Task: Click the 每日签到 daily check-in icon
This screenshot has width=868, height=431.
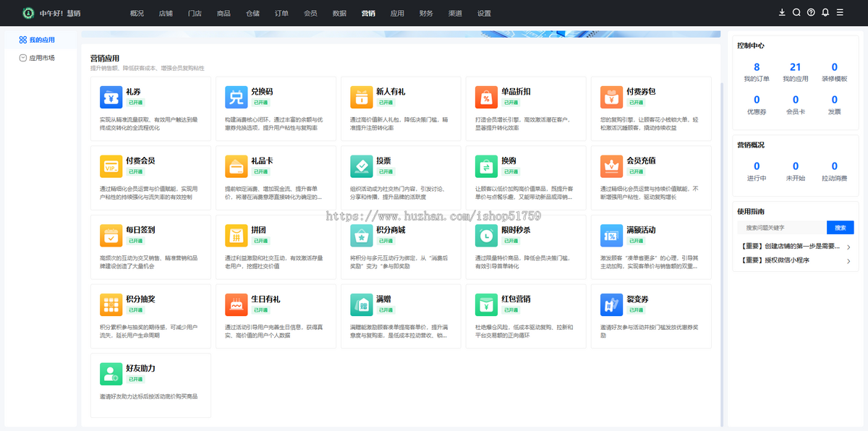Action: [111, 235]
